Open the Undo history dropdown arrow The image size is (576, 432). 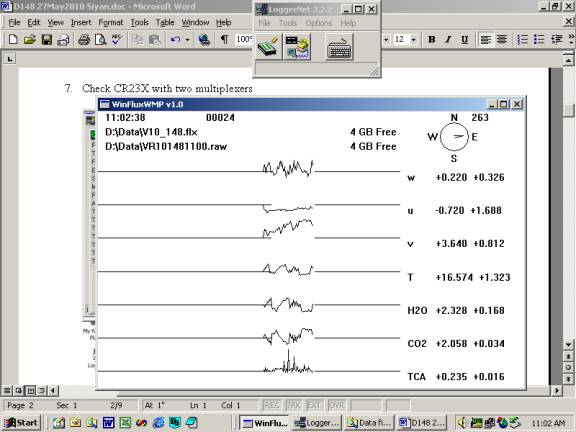[x=187, y=39]
